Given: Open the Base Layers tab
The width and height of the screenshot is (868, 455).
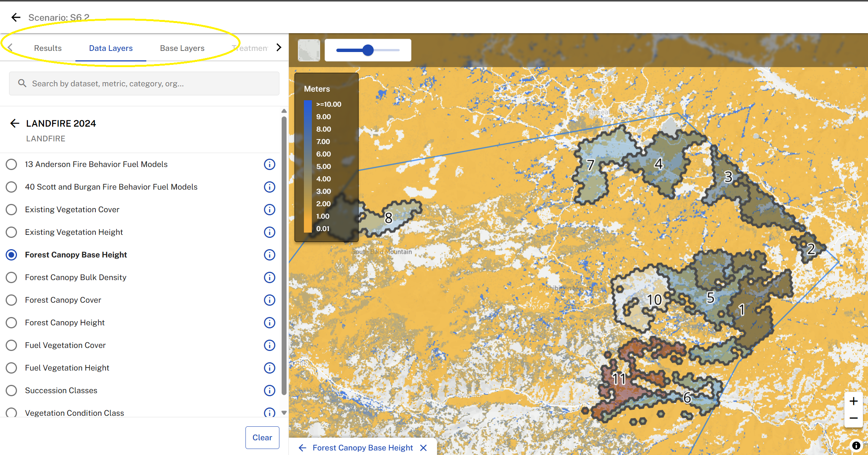Looking at the screenshot, I should tap(182, 48).
